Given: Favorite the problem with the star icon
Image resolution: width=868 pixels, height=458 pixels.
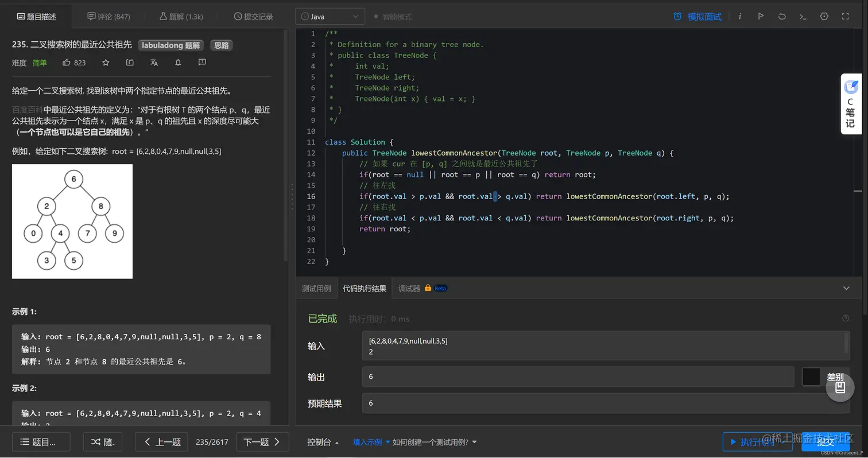Looking at the screenshot, I should tap(106, 62).
